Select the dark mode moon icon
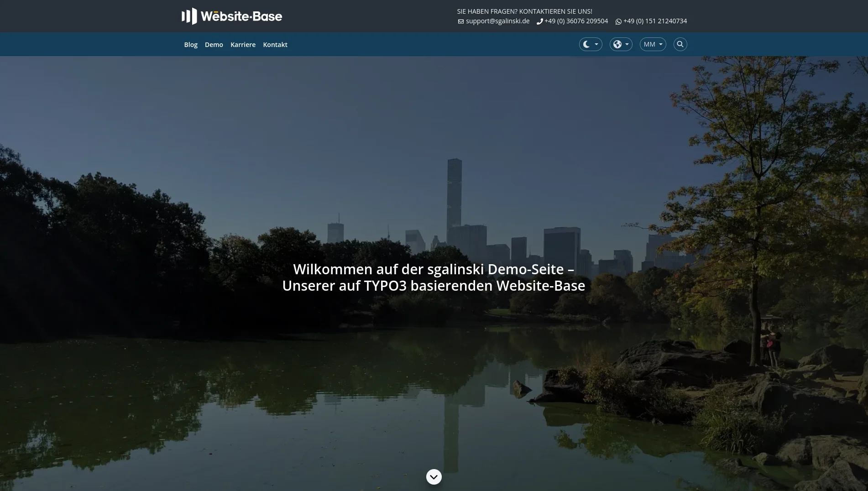Viewport: 868px width, 491px height. coord(586,44)
